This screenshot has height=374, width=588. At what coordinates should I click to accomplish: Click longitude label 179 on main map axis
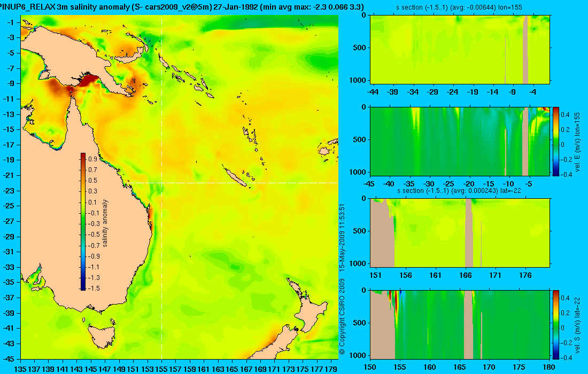tap(331, 369)
